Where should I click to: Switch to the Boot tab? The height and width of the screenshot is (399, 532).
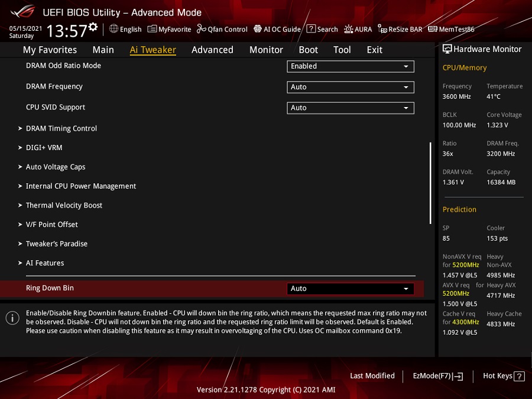[x=309, y=50]
